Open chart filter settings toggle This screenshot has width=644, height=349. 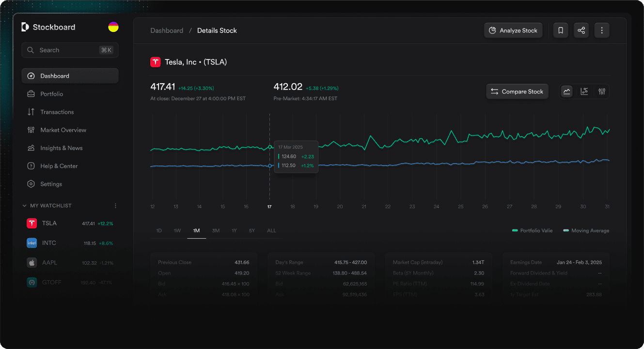[602, 91]
